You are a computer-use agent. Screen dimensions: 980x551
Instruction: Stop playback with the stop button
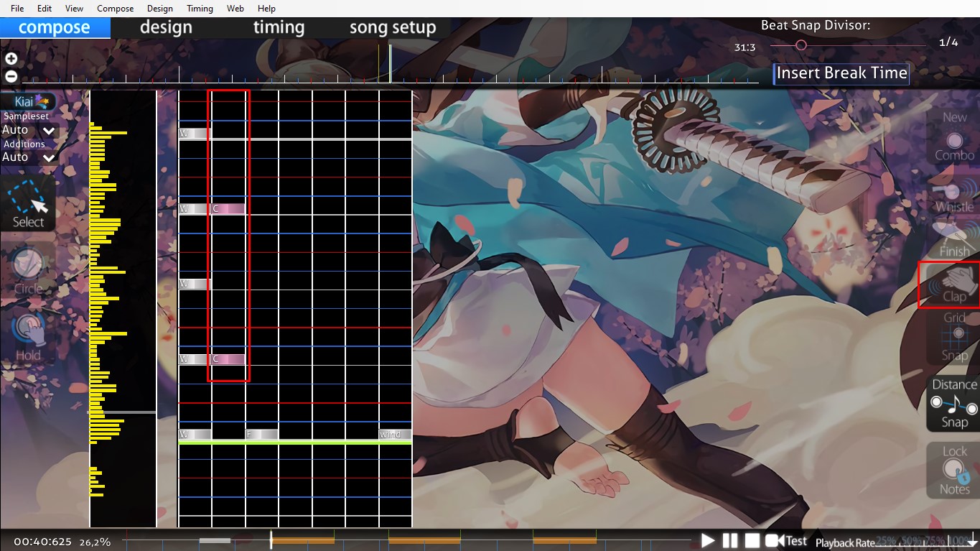(751, 540)
